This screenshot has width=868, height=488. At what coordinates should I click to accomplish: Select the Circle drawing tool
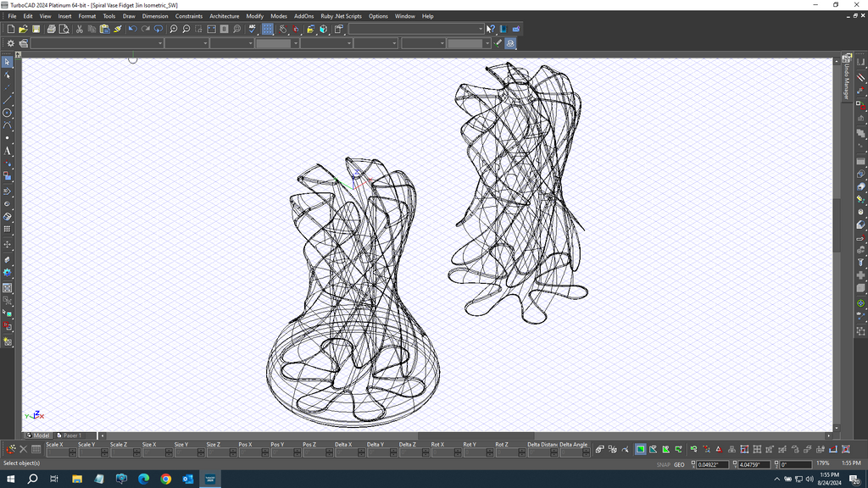click(7, 113)
